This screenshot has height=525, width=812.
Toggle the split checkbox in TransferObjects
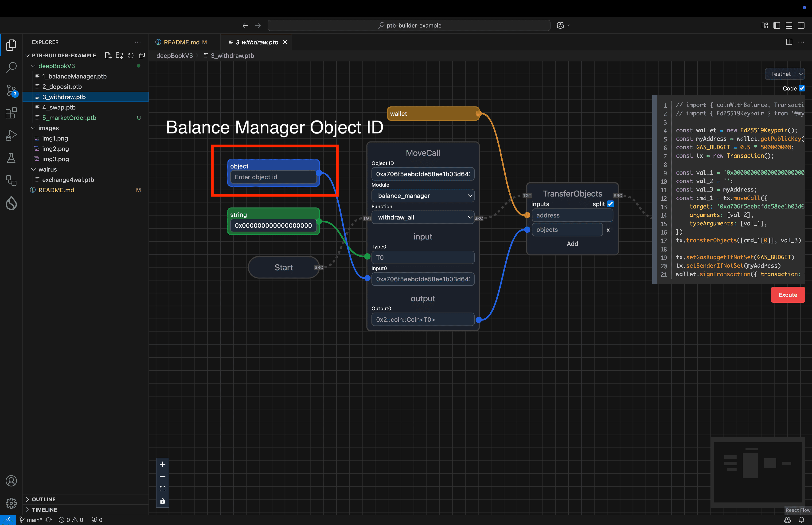(610, 204)
